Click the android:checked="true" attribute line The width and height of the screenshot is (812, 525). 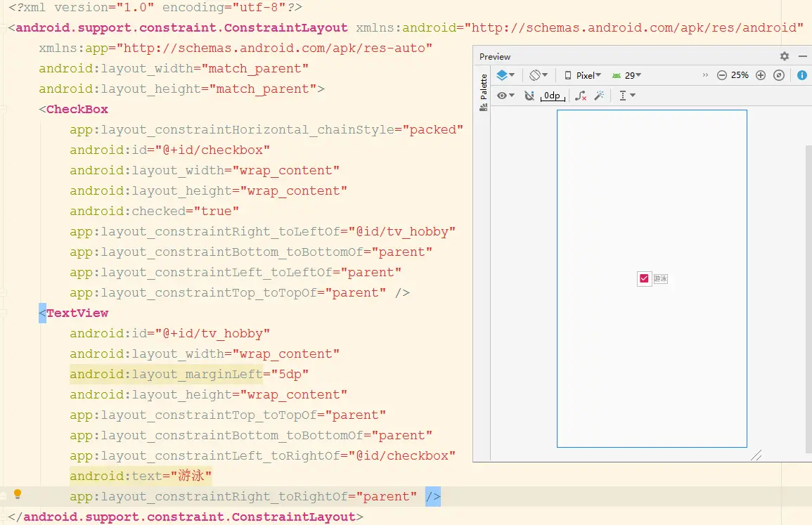(x=155, y=212)
